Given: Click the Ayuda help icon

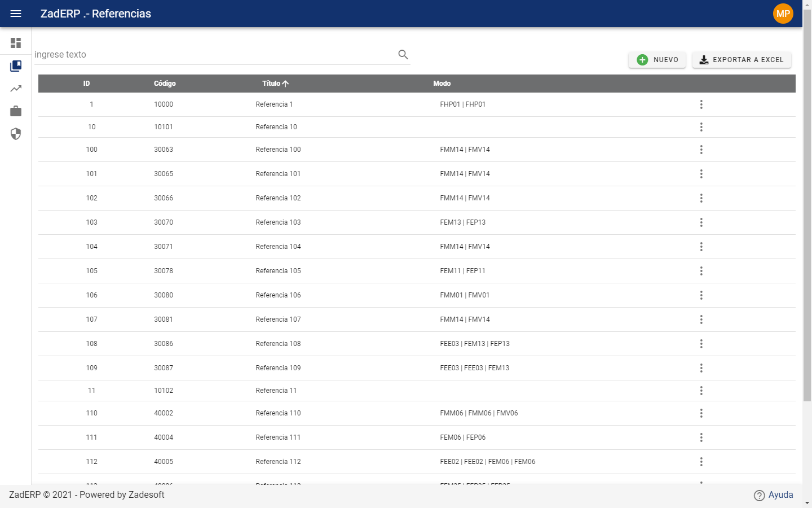Looking at the screenshot, I should click(x=760, y=495).
